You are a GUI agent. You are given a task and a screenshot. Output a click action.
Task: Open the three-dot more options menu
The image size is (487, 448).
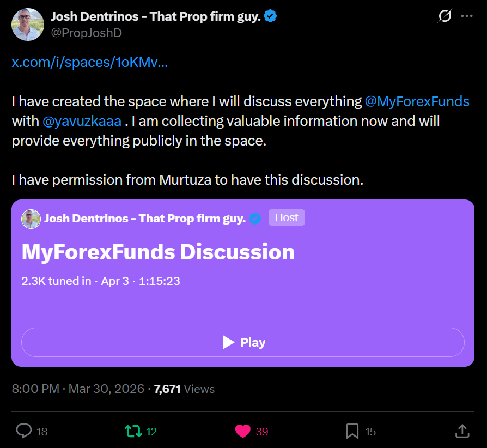pyautogui.click(x=467, y=16)
